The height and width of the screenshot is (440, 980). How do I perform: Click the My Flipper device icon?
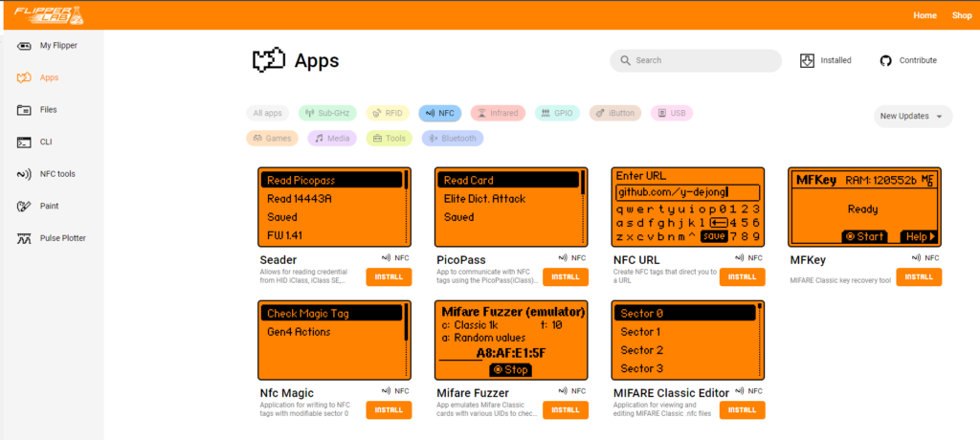[24, 46]
